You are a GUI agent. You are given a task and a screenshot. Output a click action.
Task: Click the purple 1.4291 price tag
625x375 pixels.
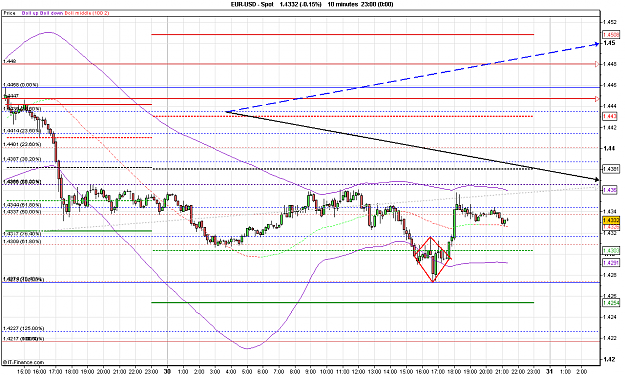pyautogui.click(x=611, y=263)
